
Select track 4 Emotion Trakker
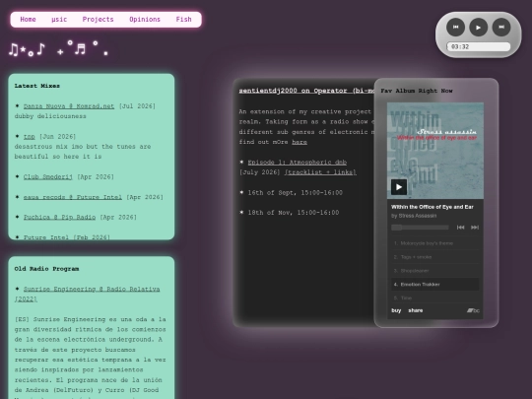pos(435,285)
